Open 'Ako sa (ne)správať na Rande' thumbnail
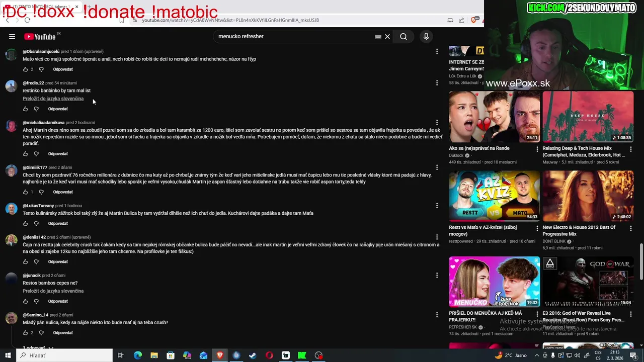The image size is (644, 362). click(x=494, y=117)
